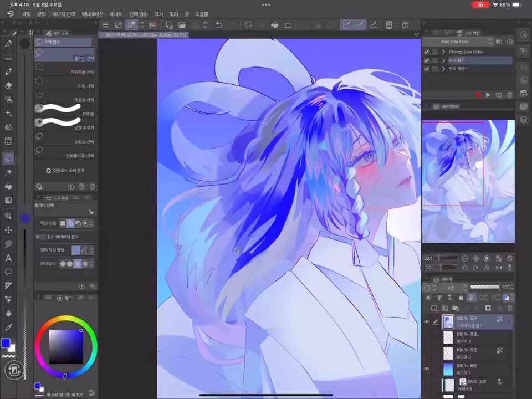Click the red record auto action button
Viewport: 532px width, 399px height.
pos(478,95)
